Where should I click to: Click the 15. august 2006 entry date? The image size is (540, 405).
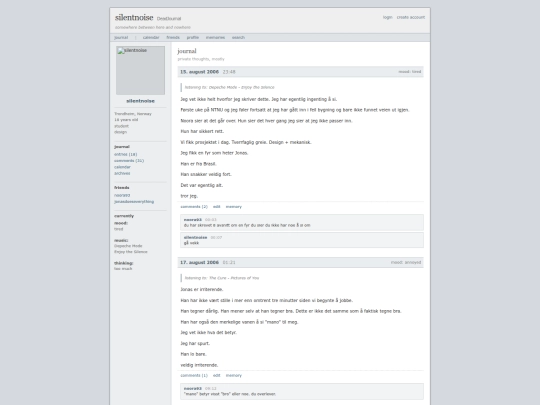pos(199,72)
